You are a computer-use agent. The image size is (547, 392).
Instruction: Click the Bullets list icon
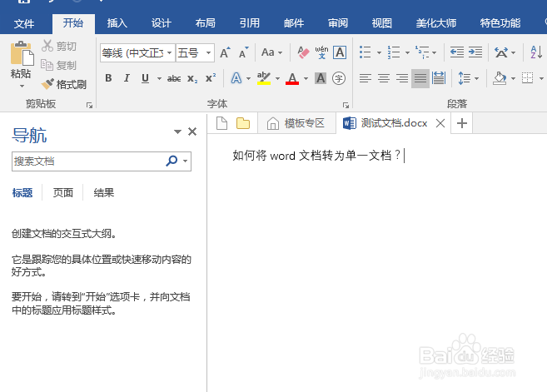(x=365, y=52)
